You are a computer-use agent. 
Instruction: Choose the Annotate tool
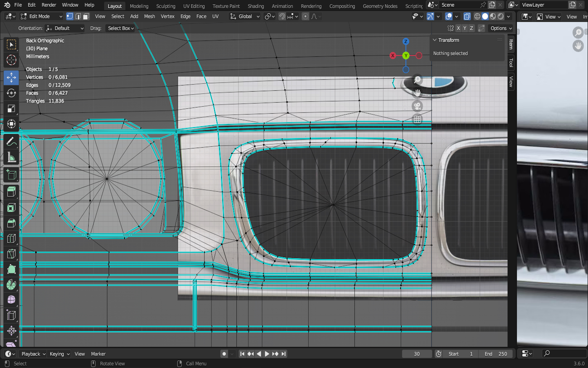click(x=11, y=141)
